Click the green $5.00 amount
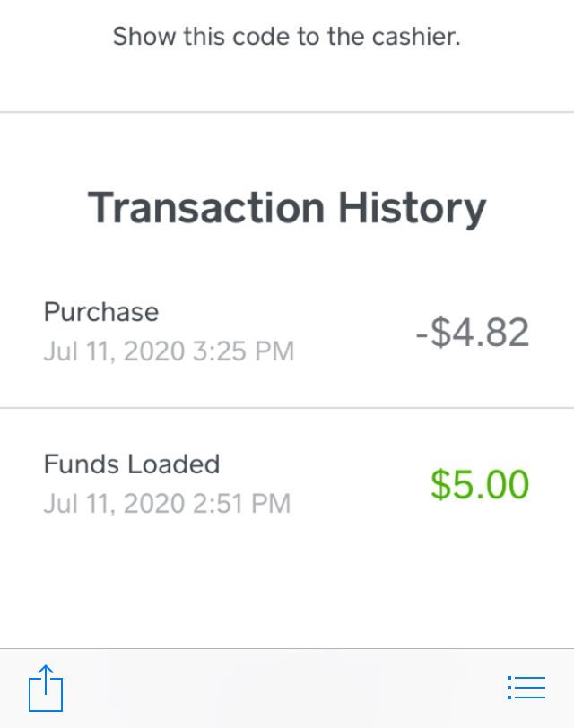574x728 pixels. click(480, 485)
